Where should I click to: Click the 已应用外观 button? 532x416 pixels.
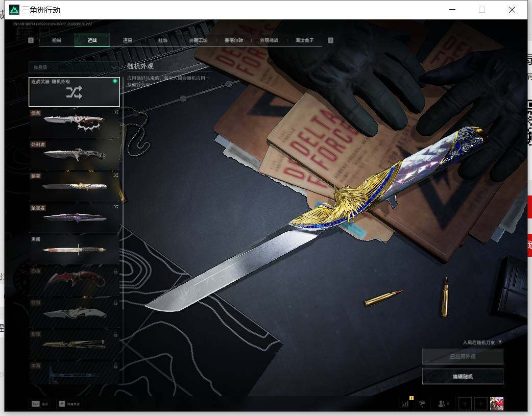pyautogui.click(x=463, y=357)
